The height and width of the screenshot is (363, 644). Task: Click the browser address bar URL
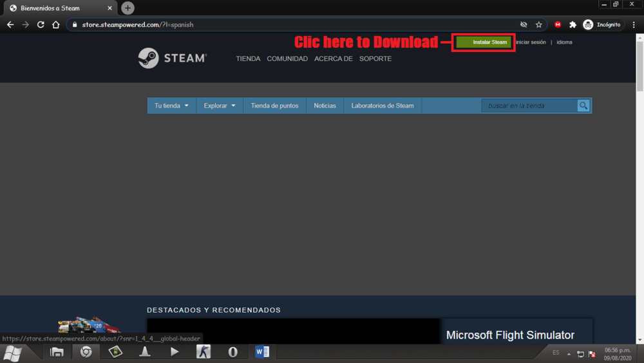[x=138, y=24]
